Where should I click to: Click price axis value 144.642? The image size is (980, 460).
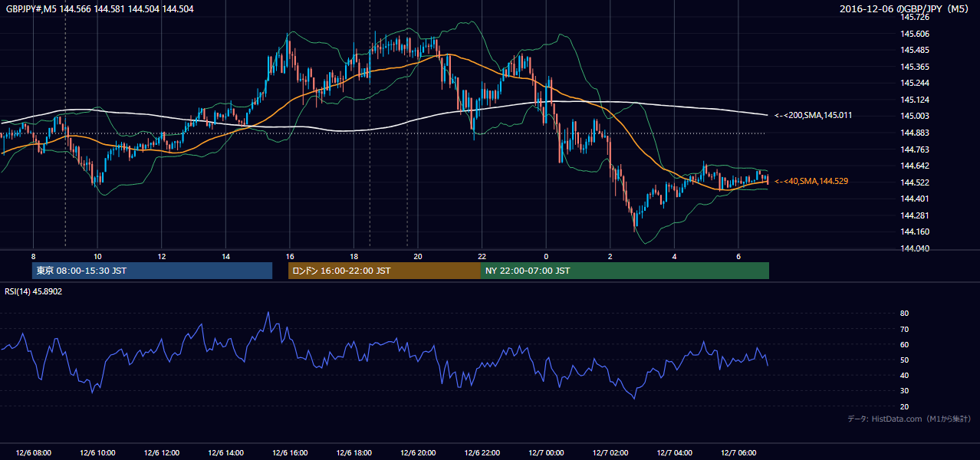pyautogui.click(x=914, y=166)
